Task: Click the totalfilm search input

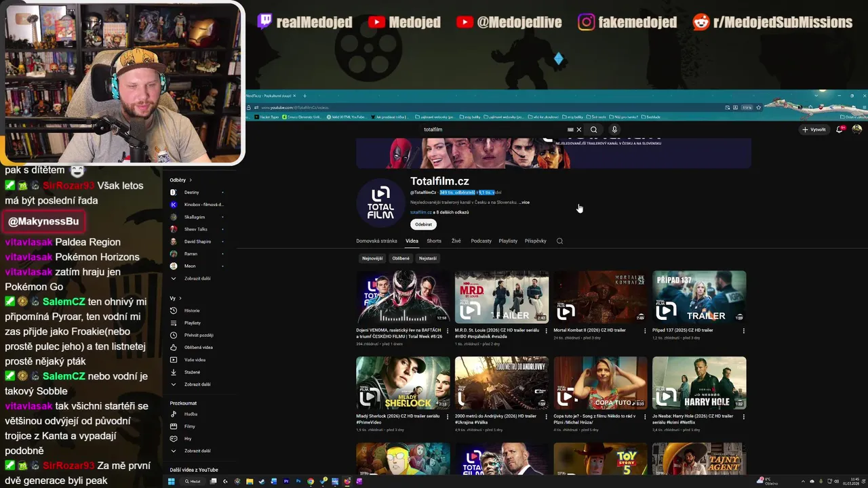Action: click(495, 129)
